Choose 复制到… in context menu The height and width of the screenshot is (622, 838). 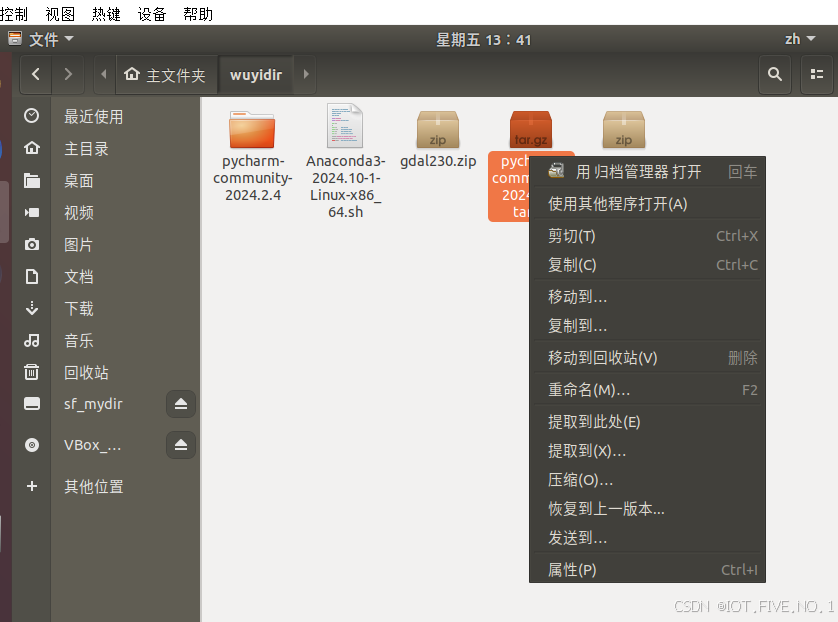pyautogui.click(x=647, y=325)
